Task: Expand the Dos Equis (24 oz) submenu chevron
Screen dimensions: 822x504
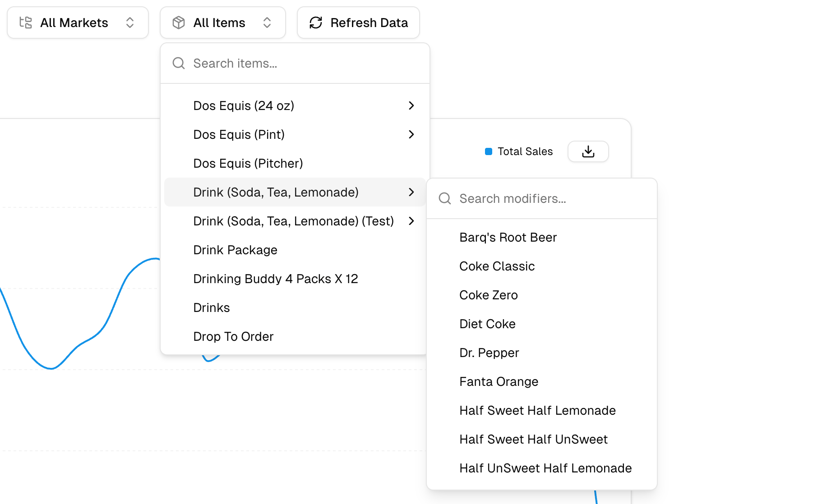Action: pos(411,105)
